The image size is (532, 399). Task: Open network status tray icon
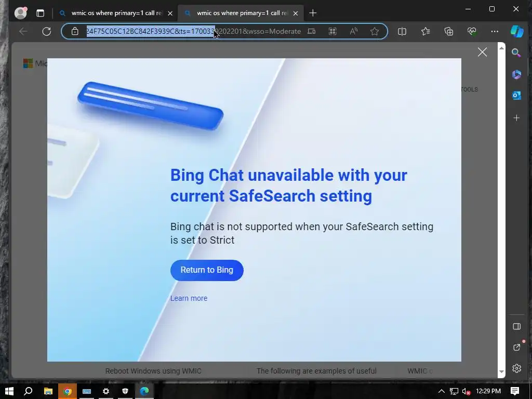tap(454, 391)
